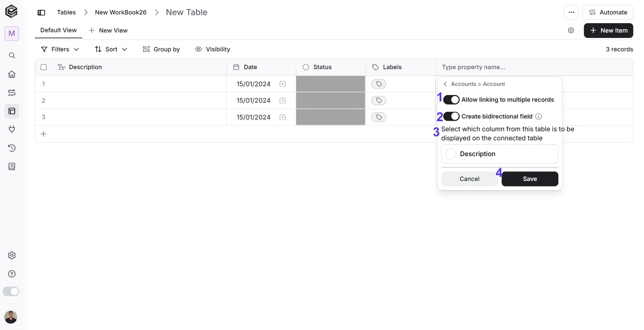
Task: Toggle the theme switch in sidebar
Action: 11,291
